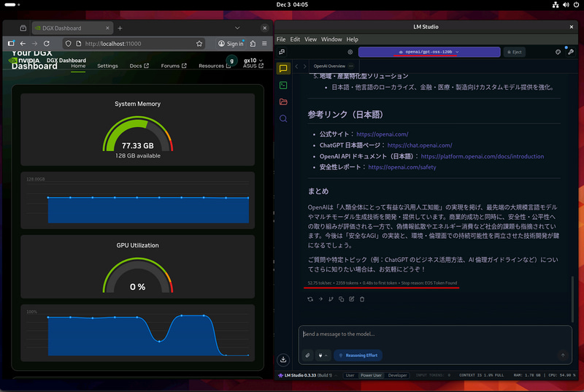The image size is (584, 392).
Task: Open the Forums link in DGX Dashboard
Action: pos(174,66)
